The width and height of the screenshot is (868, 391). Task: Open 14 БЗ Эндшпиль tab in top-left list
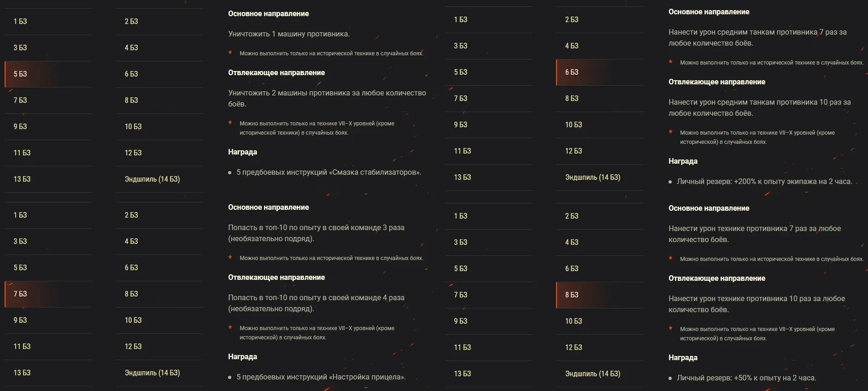[152, 179]
